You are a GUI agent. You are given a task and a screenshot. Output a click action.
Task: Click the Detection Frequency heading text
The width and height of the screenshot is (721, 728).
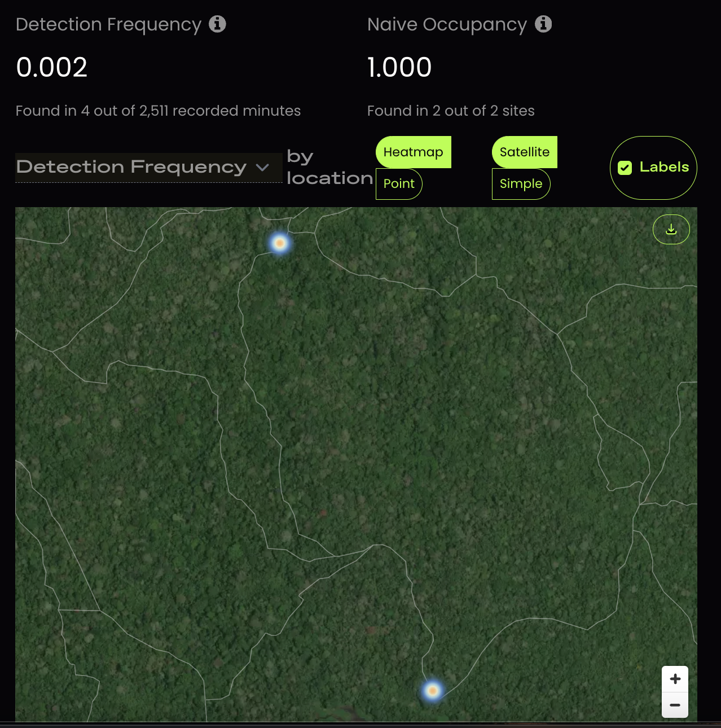(108, 24)
